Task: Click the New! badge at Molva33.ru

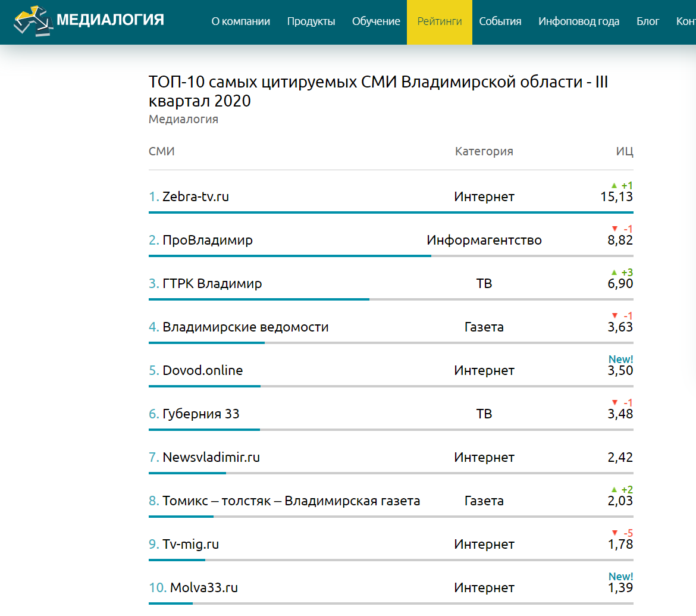Action: (620, 577)
